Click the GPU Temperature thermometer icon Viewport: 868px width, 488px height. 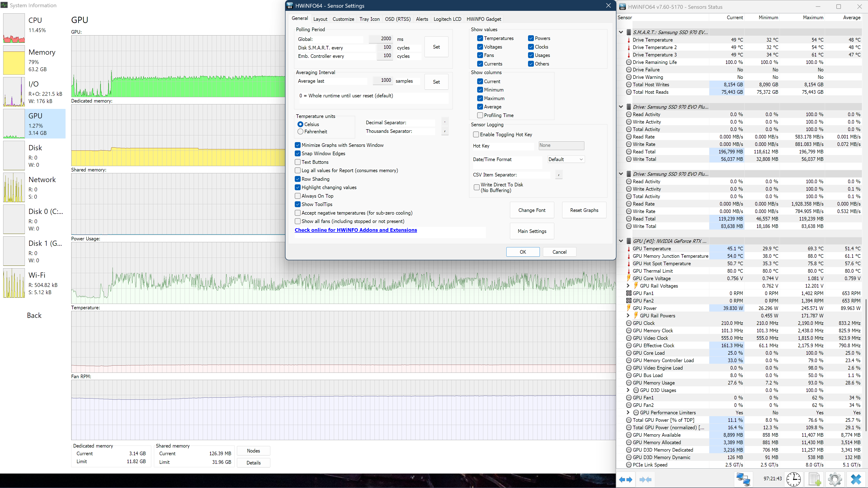[629, 249]
